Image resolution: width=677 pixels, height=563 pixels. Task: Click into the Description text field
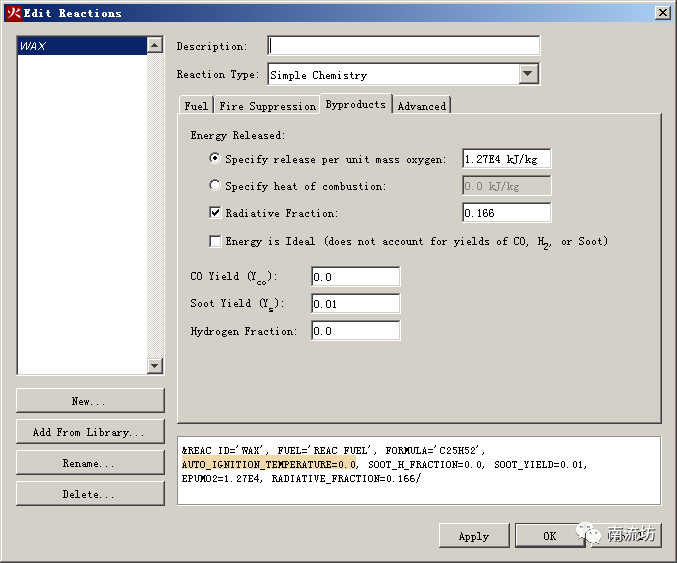(x=403, y=46)
